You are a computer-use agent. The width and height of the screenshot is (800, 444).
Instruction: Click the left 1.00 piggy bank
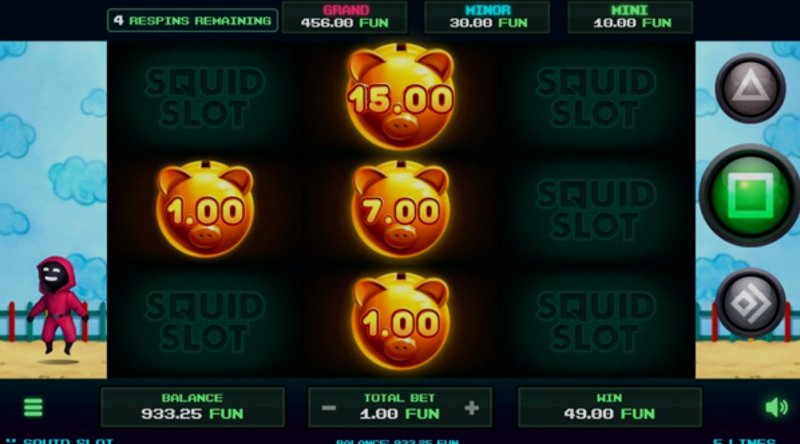tap(205, 209)
